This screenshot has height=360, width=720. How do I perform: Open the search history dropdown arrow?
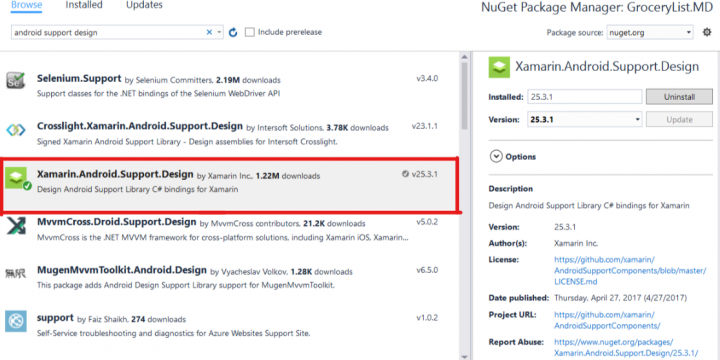pyautogui.click(x=219, y=32)
